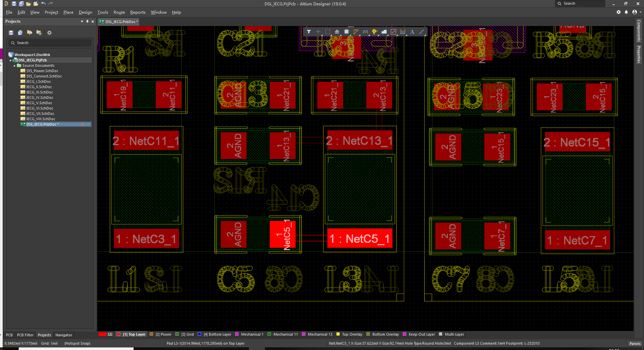The height and width of the screenshot is (350, 644).
Task: Select the differential pair routing tool
Action: pyautogui.click(x=365, y=32)
